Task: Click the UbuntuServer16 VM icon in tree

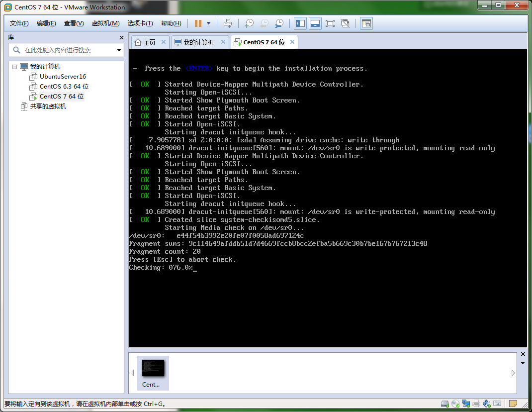Action: [33, 77]
